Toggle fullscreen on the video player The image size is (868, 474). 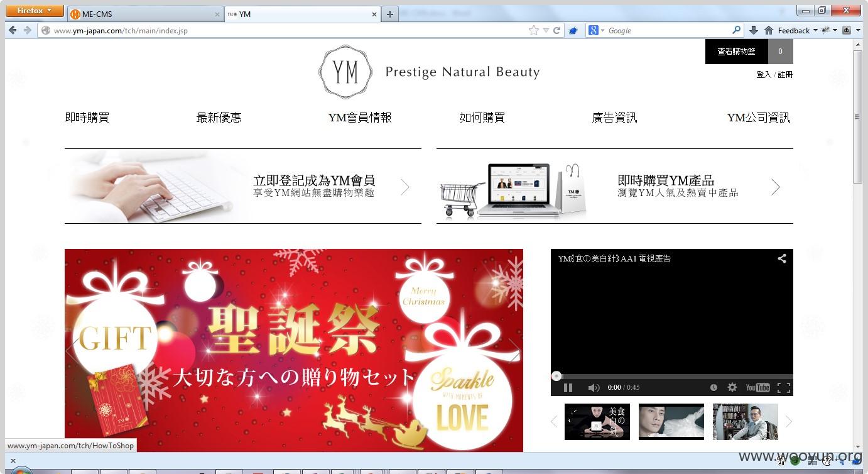coord(784,388)
